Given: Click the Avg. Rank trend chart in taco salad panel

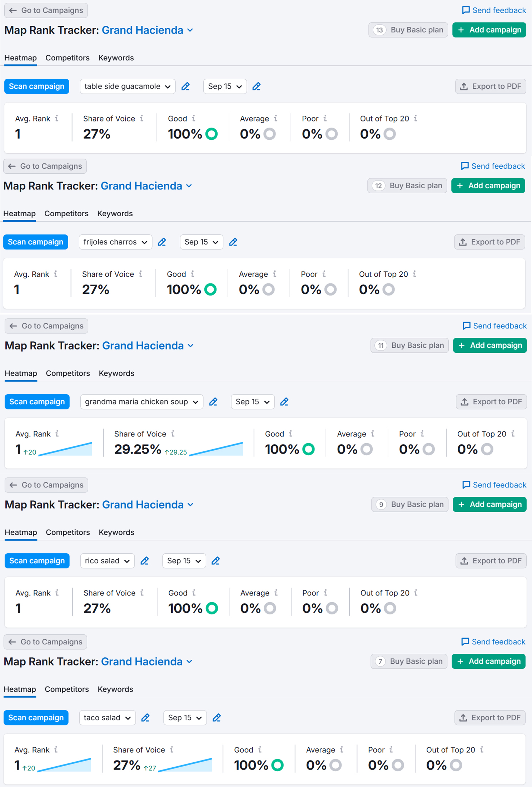Looking at the screenshot, I should pos(65,765).
